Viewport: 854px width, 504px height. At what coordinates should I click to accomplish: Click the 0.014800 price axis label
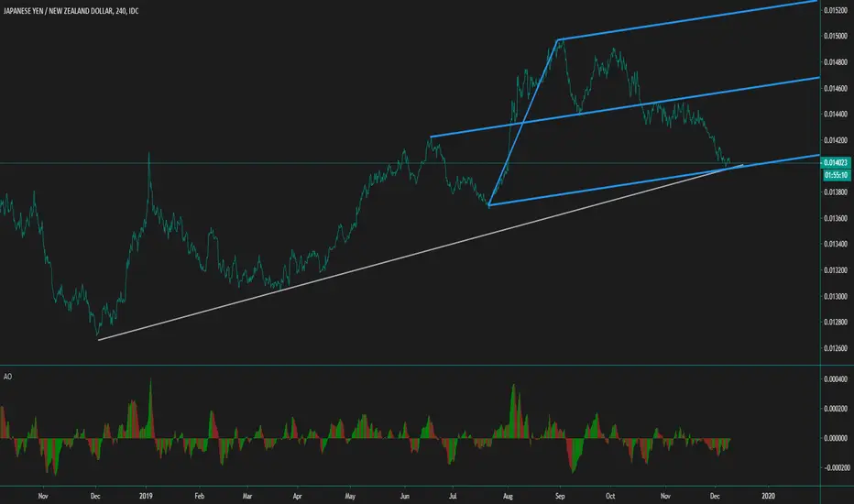(836, 62)
